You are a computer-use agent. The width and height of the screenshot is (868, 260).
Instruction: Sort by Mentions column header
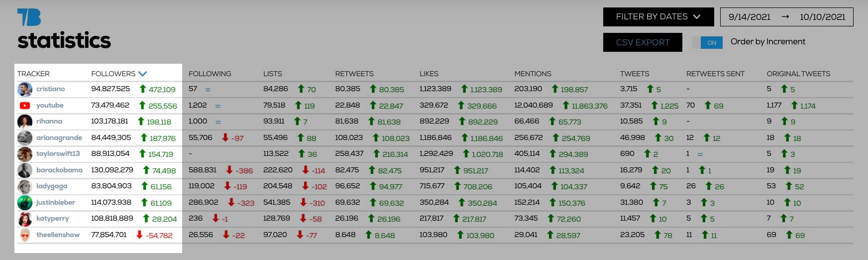point(533,74)
